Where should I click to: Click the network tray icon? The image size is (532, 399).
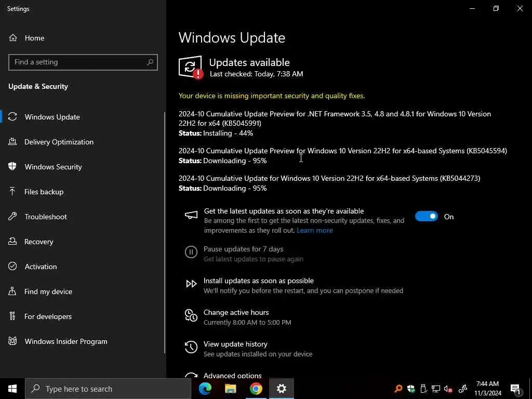click(x=436, y=389)
